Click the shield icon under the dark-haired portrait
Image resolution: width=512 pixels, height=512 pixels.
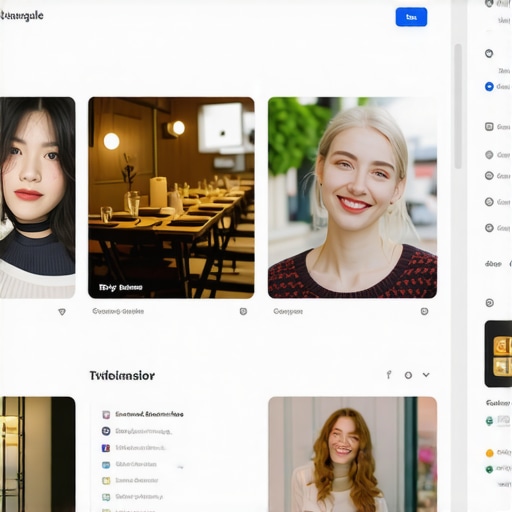point(62,312)
